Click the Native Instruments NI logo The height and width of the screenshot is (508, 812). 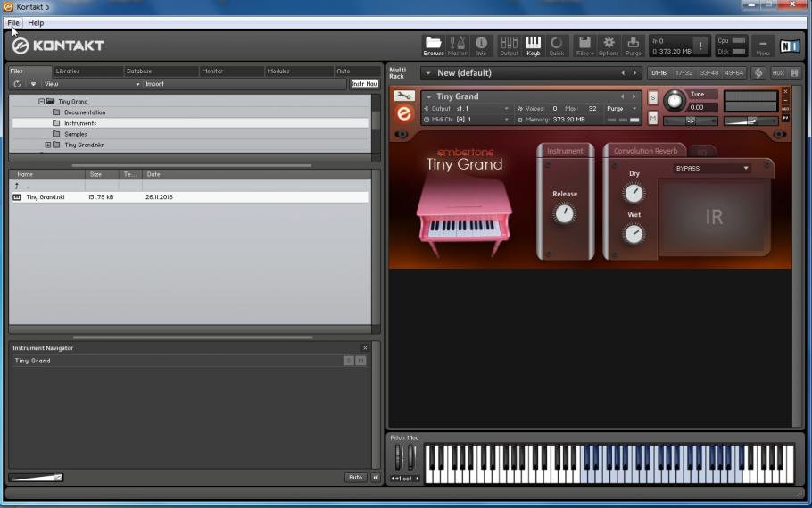coord(790,46)
